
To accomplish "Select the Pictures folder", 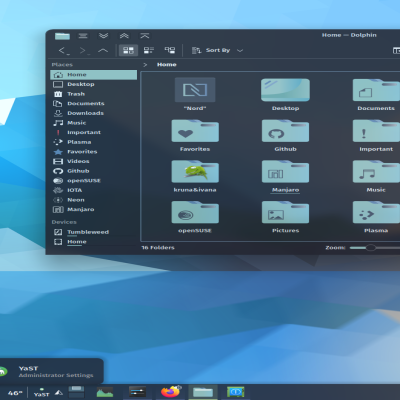I will (285, 217).
